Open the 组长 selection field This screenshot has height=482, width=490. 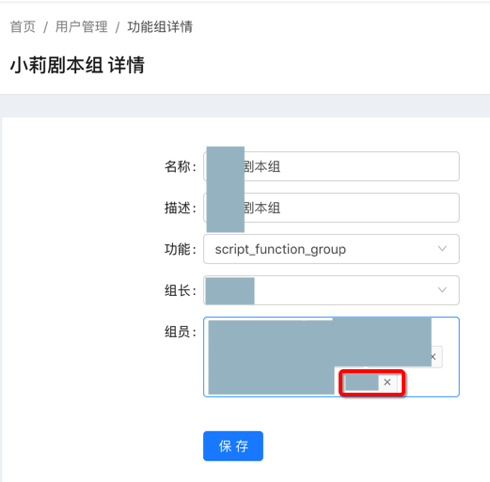pos(331,290)
